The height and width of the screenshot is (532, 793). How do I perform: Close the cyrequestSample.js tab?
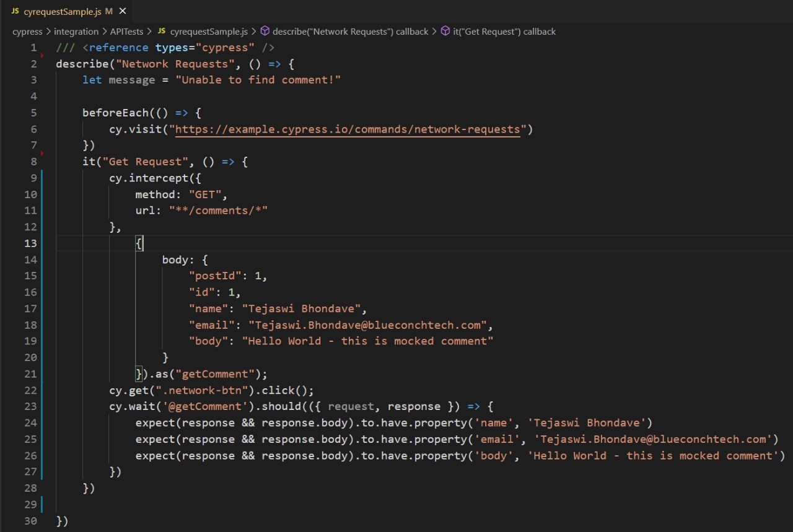pos(122,11)
